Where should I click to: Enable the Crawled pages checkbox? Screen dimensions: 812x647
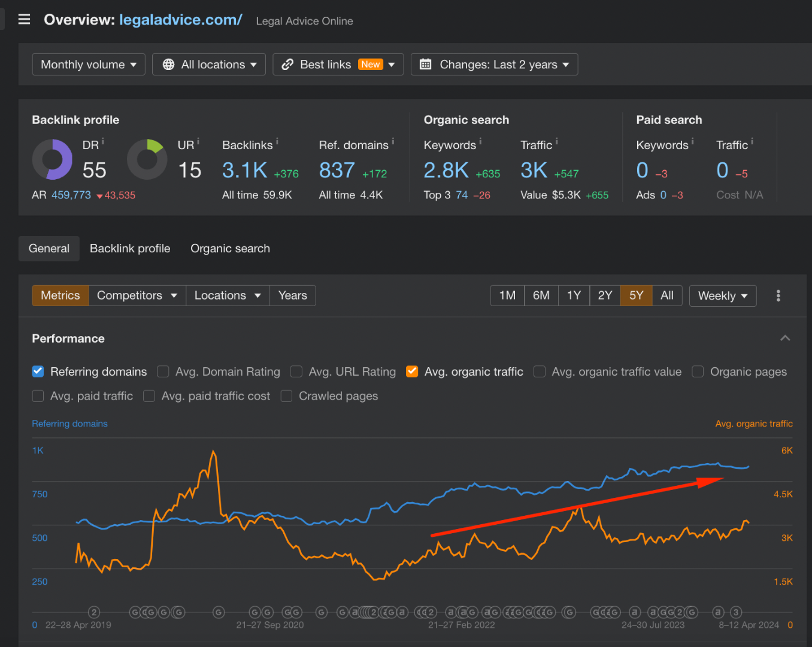pos(286,396)
